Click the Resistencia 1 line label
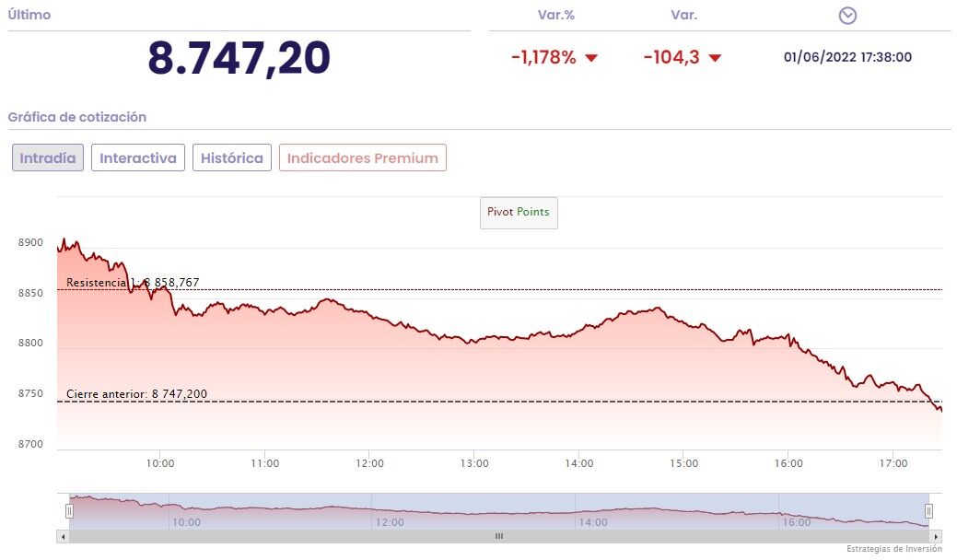 [x=133, y=283]
